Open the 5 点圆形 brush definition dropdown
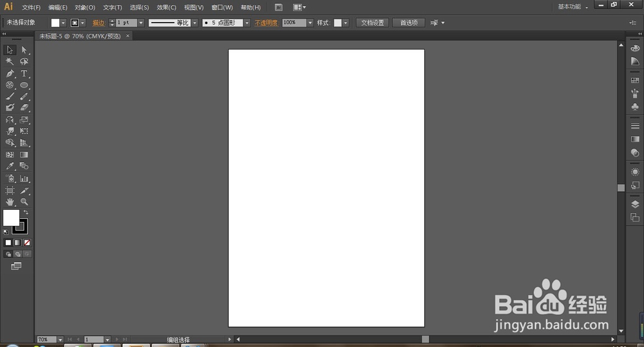The image size is (644, 347). pyautogui.click(x=247, y=23)
